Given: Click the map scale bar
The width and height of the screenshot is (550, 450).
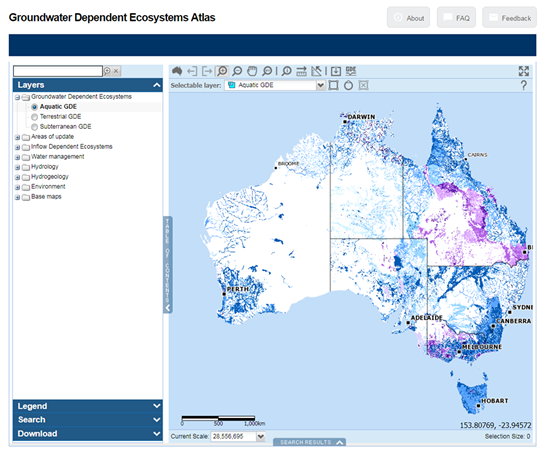Looking at the screenshot, I should (223, 420).
